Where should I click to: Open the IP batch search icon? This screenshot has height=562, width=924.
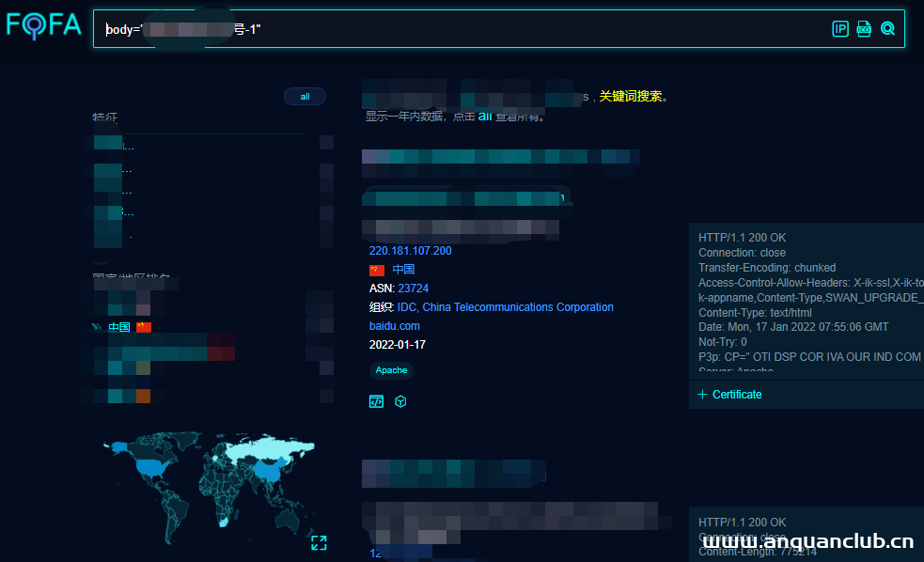(840, 29)
